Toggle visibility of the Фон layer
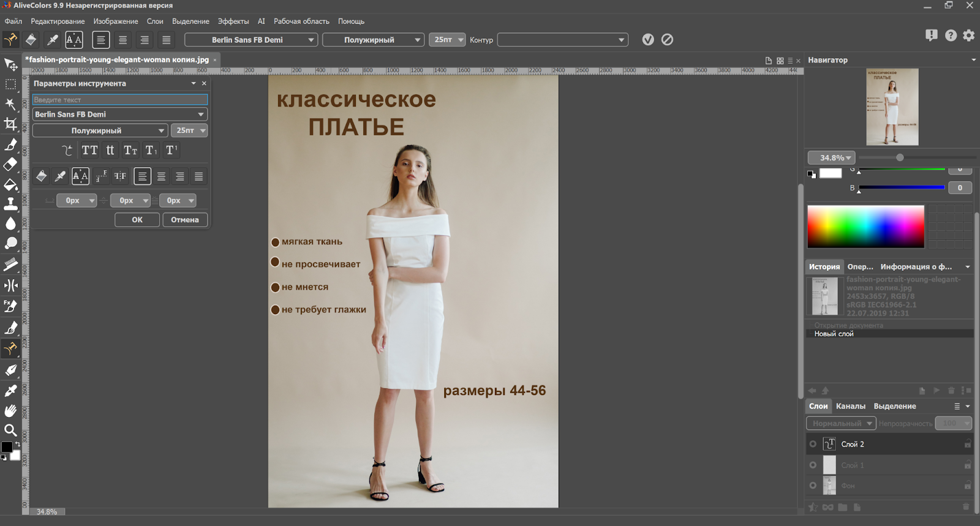 tap(813, 486)
